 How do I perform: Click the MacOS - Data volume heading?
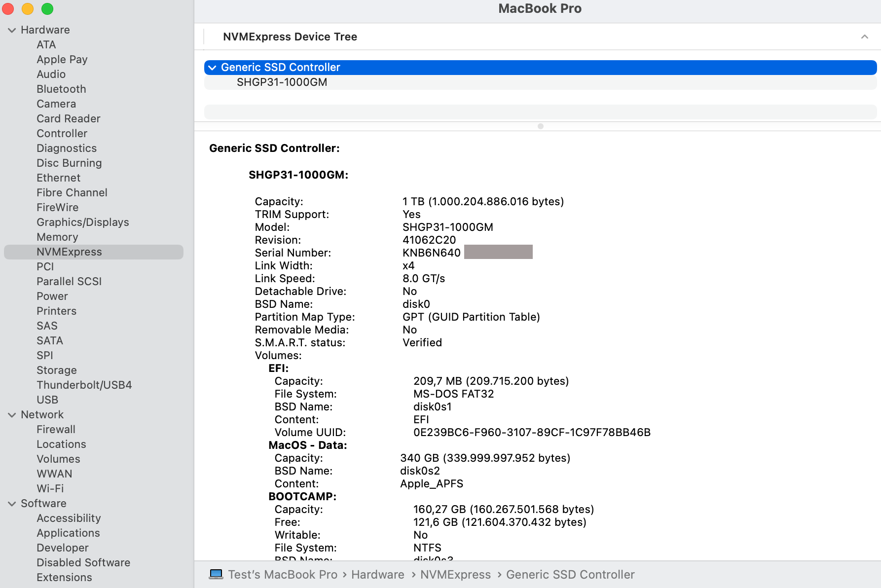pos(308,445)
